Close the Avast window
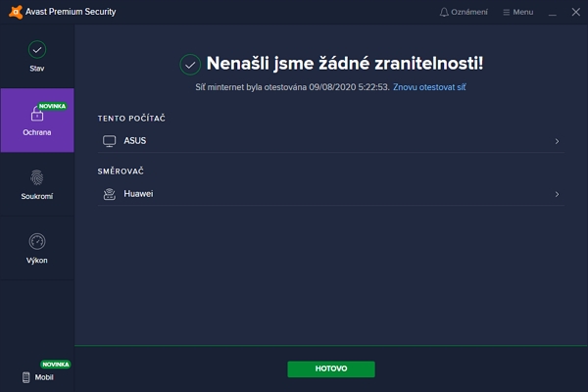This screenshot has width=588, height=392. point(576,12)
